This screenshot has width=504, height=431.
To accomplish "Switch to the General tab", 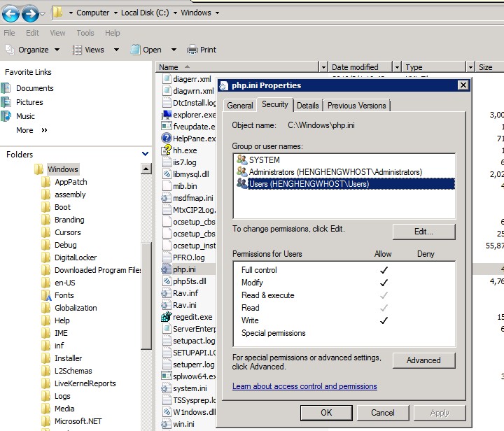I will click(240, 106).
